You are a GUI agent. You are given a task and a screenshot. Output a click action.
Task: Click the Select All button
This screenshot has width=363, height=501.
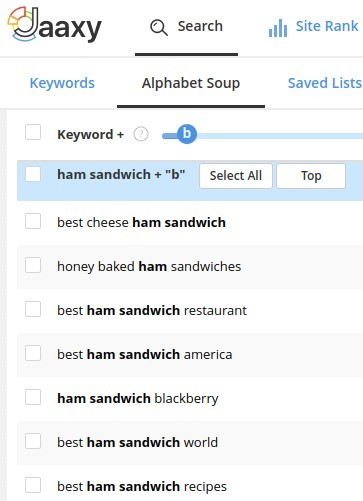(x=236, y=176)
